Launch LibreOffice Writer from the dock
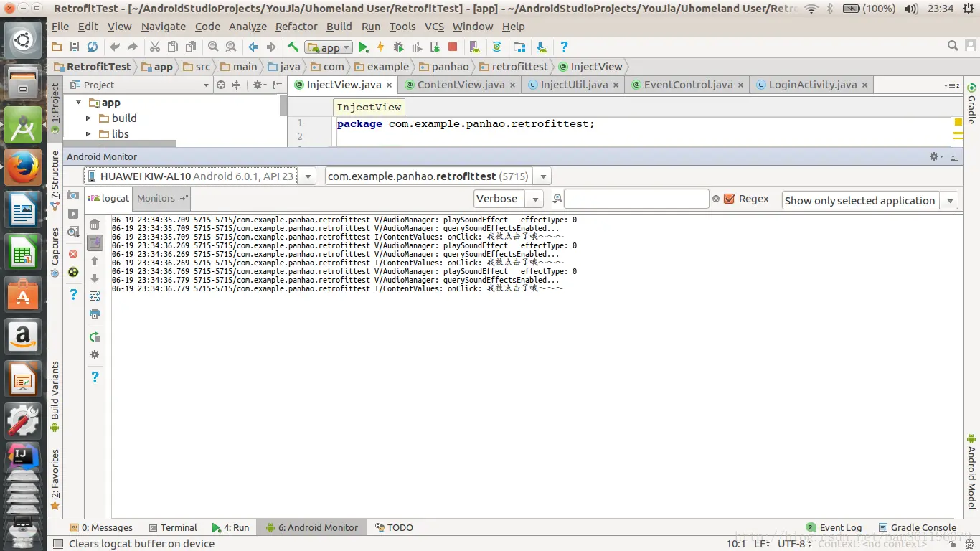Image resolution: width=980 pixels, height=551 pixels. click(23, 209)
